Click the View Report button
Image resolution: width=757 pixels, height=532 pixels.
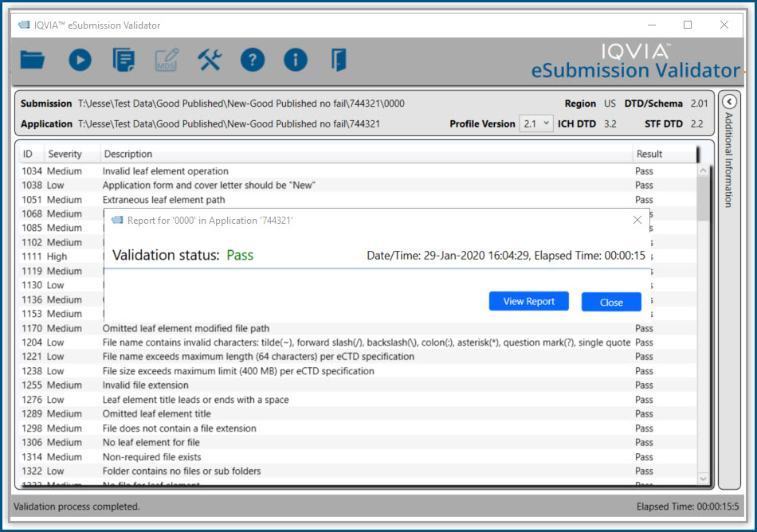click(x=528, y=301)
